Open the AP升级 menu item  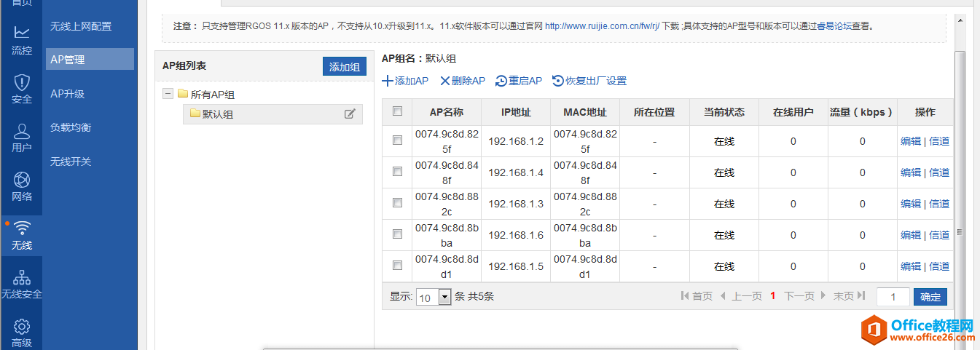tap(67, 94)
